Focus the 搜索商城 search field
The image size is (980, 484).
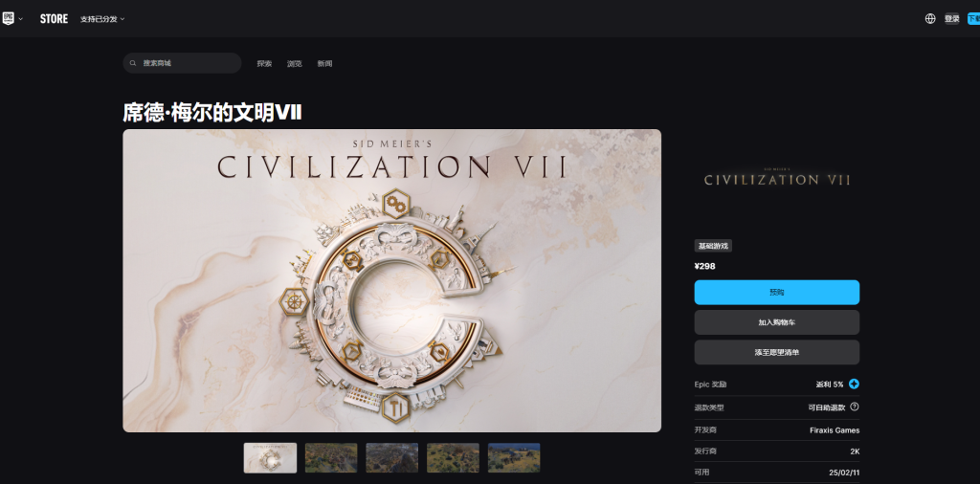tap(182, 63)
